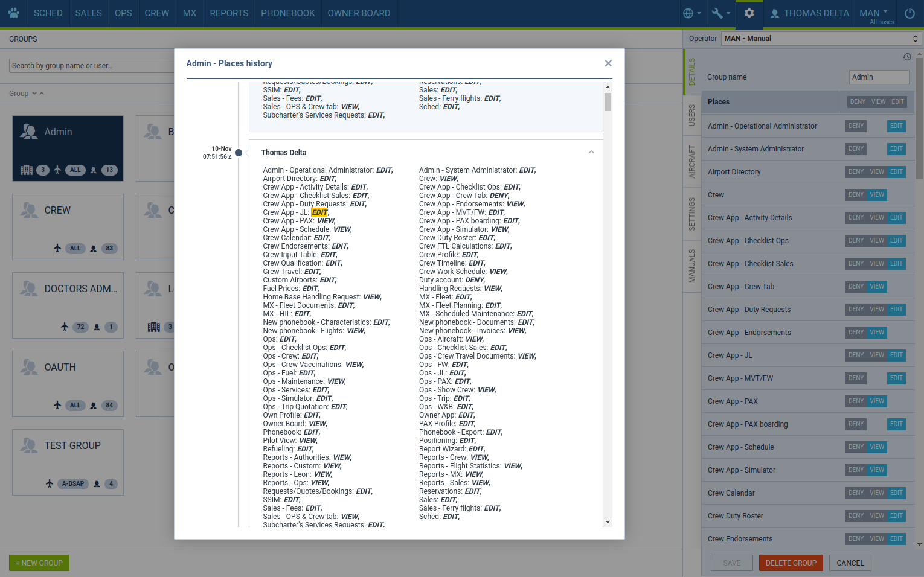This screenshot has width=924, height=577.
Task: Select the Admin group card
Action: 68,148
